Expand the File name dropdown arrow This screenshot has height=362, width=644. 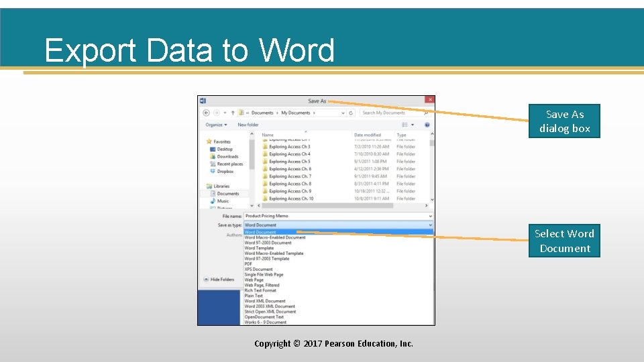430,216
